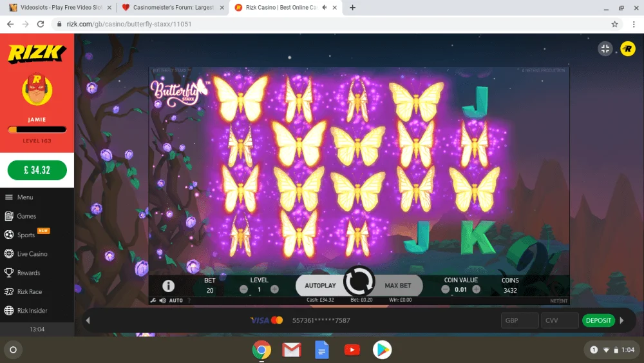
Task: Open Google Docs from the shelf
Action: click(321, 350)
